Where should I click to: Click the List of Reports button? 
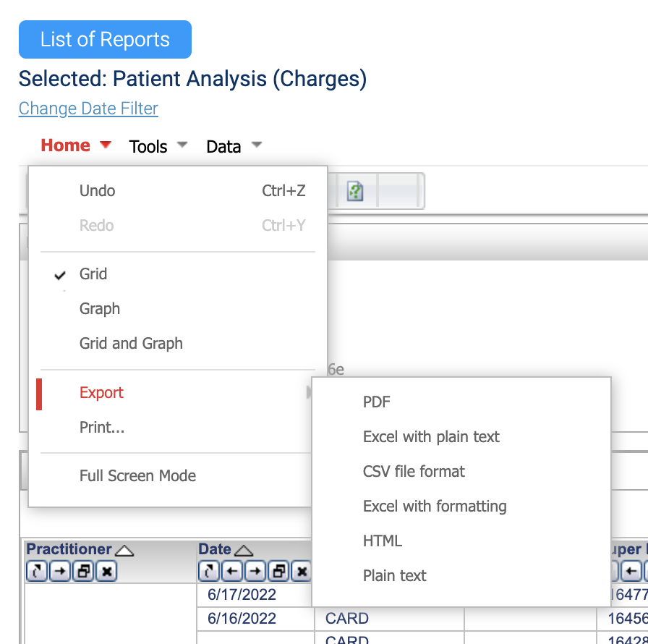click(x=105, y=39)
